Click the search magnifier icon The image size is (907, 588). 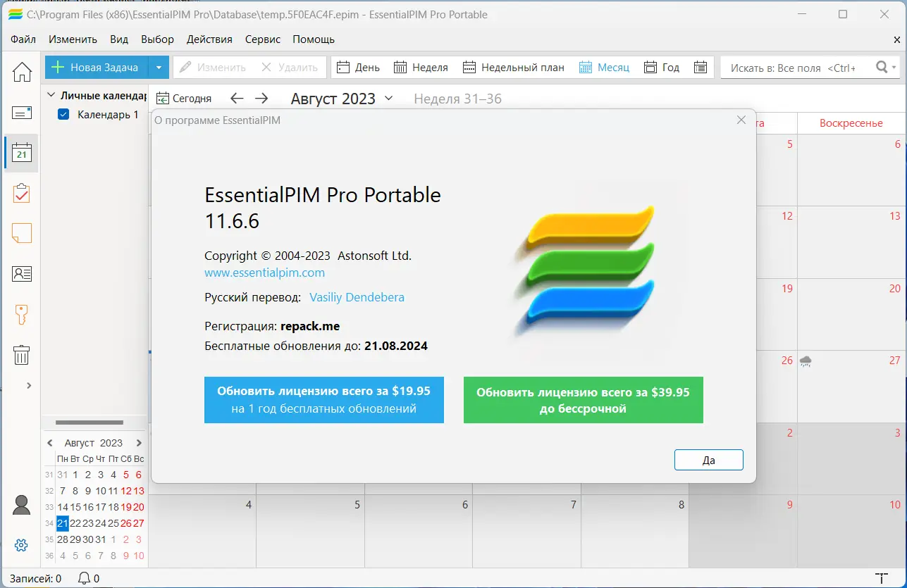coord(880,67)
